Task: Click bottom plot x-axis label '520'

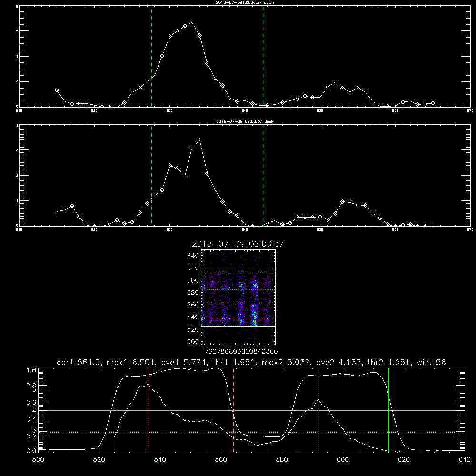Action: (99, 460)
